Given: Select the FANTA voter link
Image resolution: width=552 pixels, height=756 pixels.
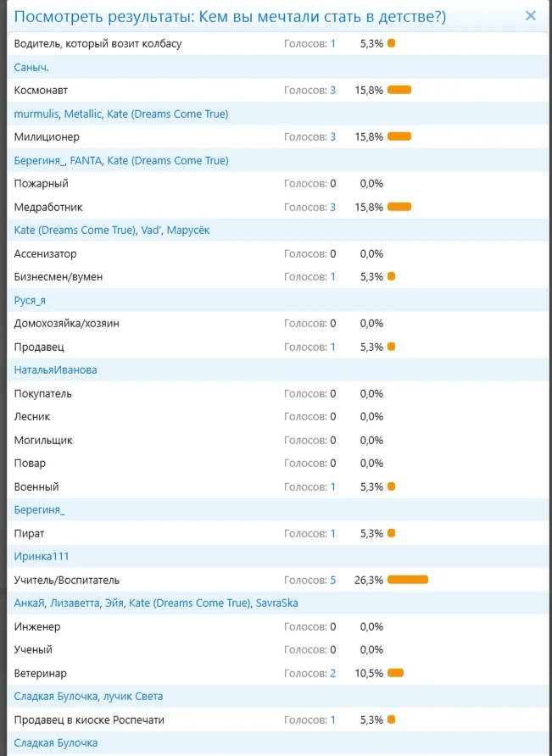Looking at the screenshot, I should [x=86, y=160].
